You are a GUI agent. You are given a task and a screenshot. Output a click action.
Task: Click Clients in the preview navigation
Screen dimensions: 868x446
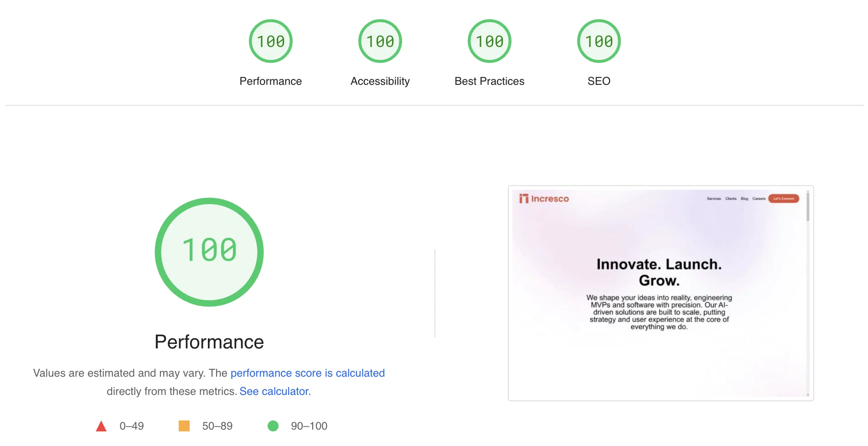tap(731, 198)
